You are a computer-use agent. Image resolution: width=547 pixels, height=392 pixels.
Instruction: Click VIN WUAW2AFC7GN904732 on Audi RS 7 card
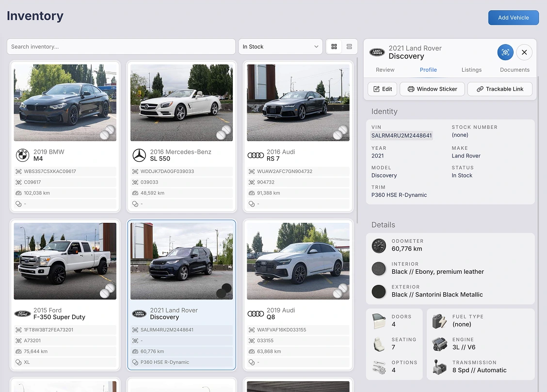pos(285,172)
